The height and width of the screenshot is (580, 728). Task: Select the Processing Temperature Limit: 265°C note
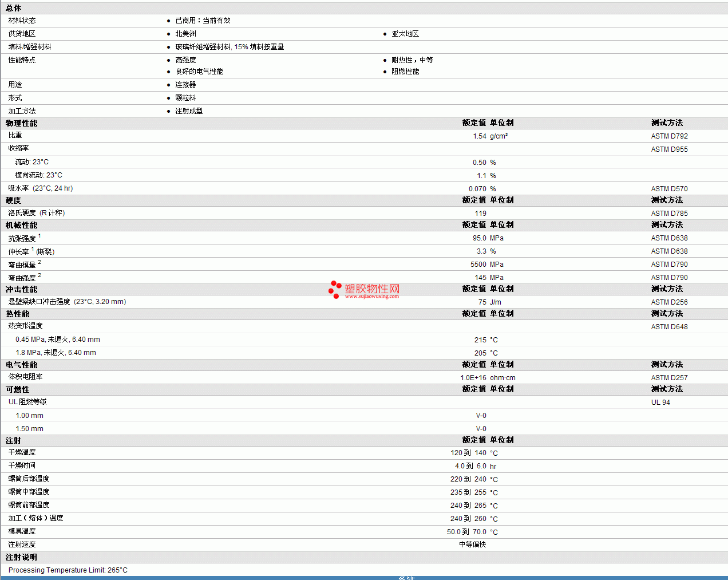pyautogui.click(x=68, y=570)
